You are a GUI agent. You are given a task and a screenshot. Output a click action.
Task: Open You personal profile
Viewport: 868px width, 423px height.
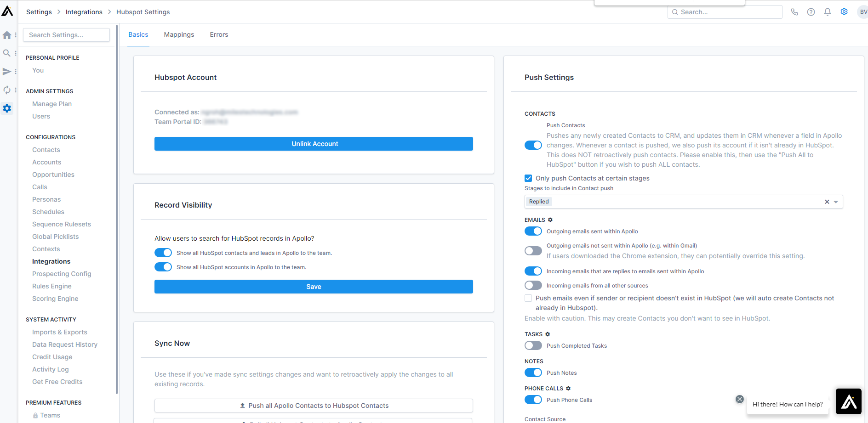(38, 70)
